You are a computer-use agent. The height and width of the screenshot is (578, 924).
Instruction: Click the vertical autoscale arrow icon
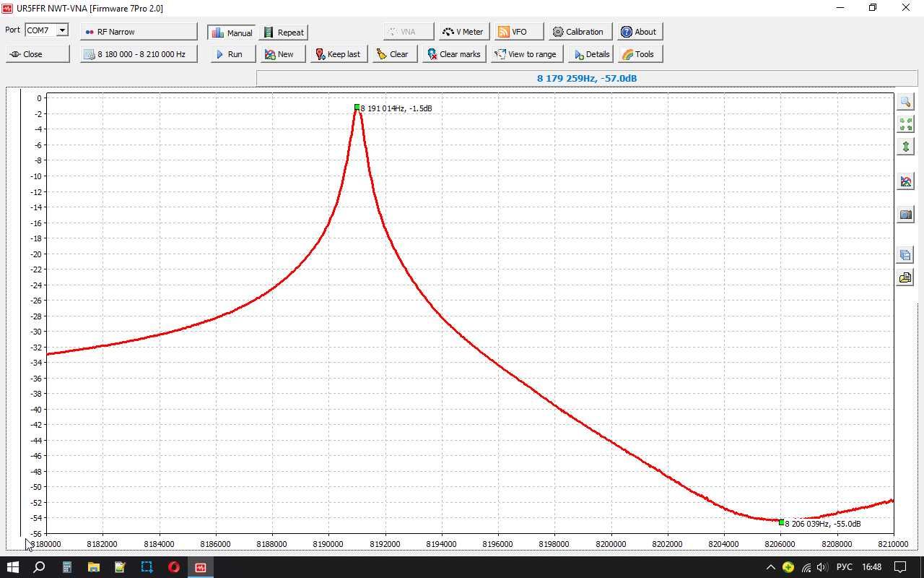click(x=905, y=147)
